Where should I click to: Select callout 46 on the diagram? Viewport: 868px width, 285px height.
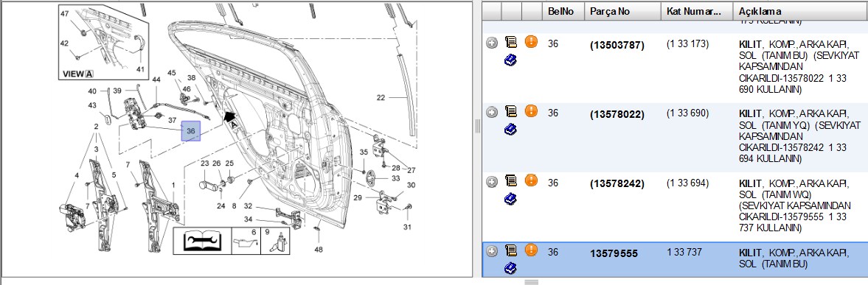point(187,89)
